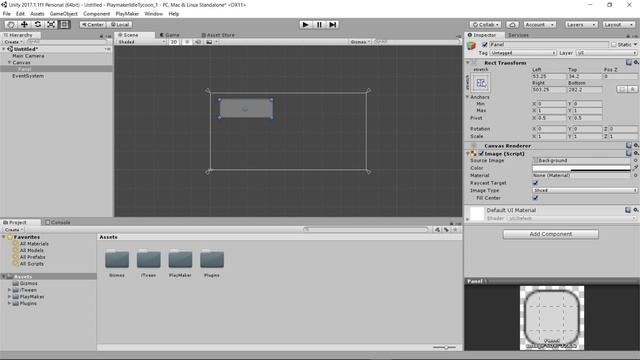
Task: Open the GameObject menu
Action: pyautogui.click(x=64, y=13)
